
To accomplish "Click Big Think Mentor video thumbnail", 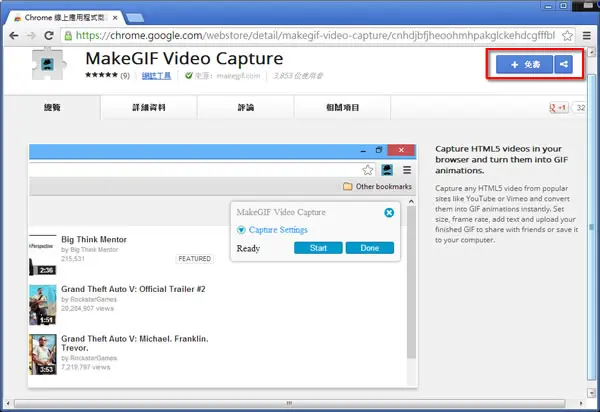I will (x=42, y=255).
